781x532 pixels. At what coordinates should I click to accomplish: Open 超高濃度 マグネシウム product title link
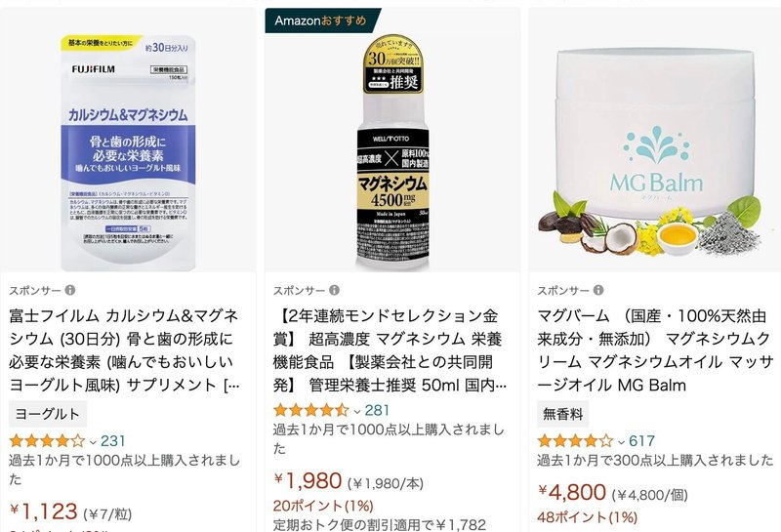click(x=390, y=350)
